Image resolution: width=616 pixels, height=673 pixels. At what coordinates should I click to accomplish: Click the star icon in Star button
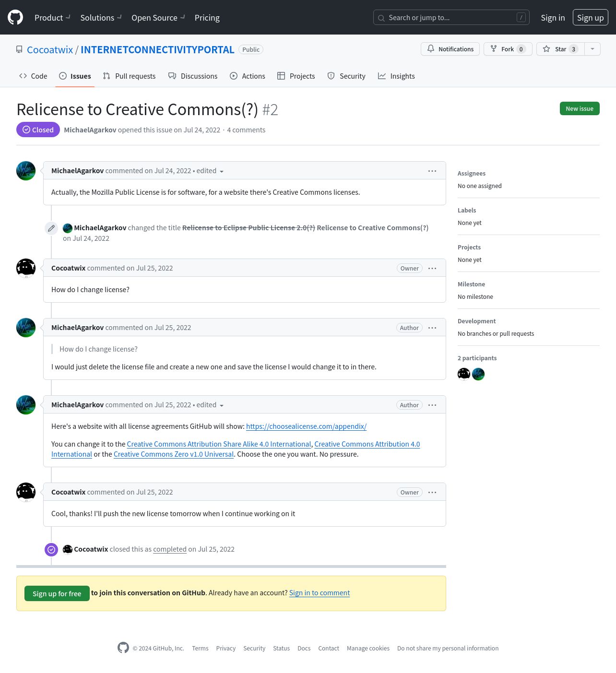click(546, 49)
